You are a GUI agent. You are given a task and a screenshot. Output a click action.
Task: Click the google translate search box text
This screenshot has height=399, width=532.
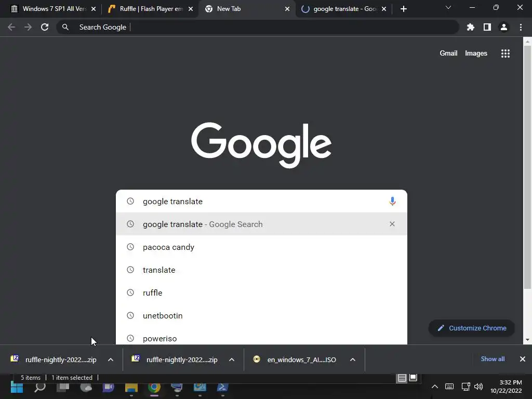point(172,201)
